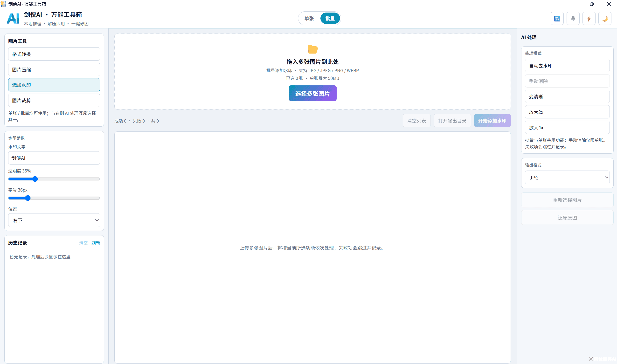617x364 pixels.
Task: Click the 透明度 35% slider handle
Action: 35,179
